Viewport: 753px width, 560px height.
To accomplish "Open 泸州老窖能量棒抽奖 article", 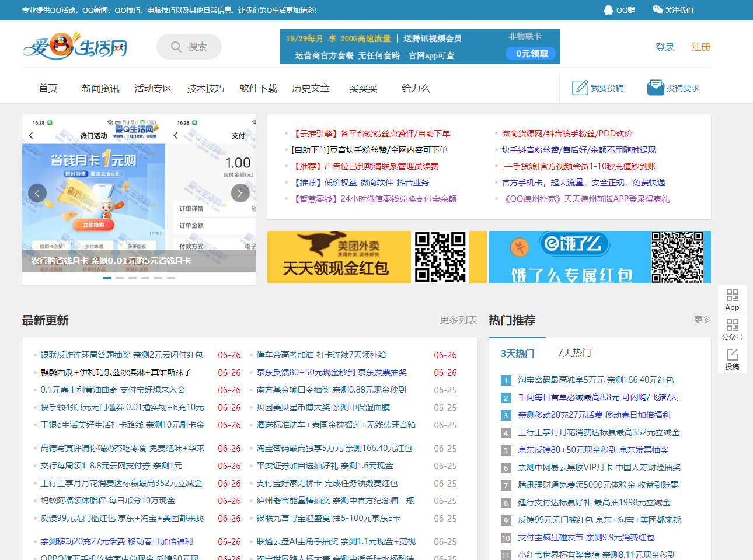I will tap(336, 501).
